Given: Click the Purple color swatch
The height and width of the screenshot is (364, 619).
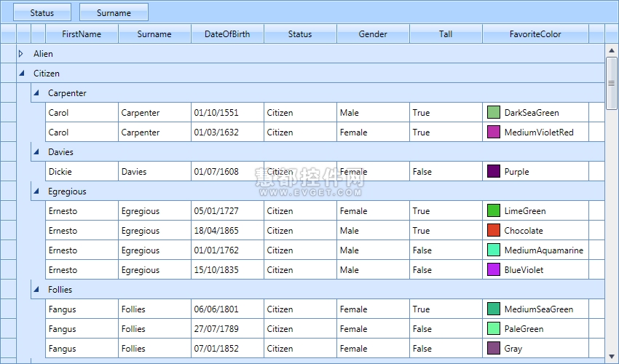Looking at the screenshot, I should click(494, 171).
